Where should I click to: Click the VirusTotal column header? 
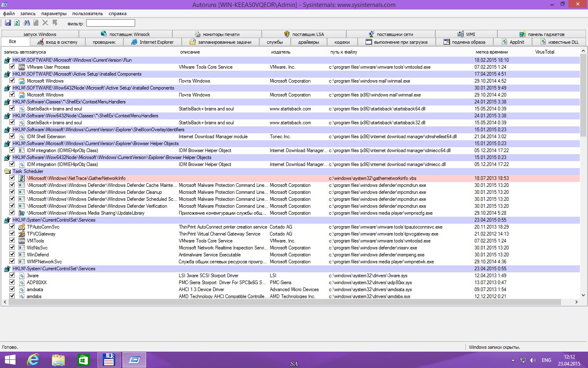coord(556,52)
